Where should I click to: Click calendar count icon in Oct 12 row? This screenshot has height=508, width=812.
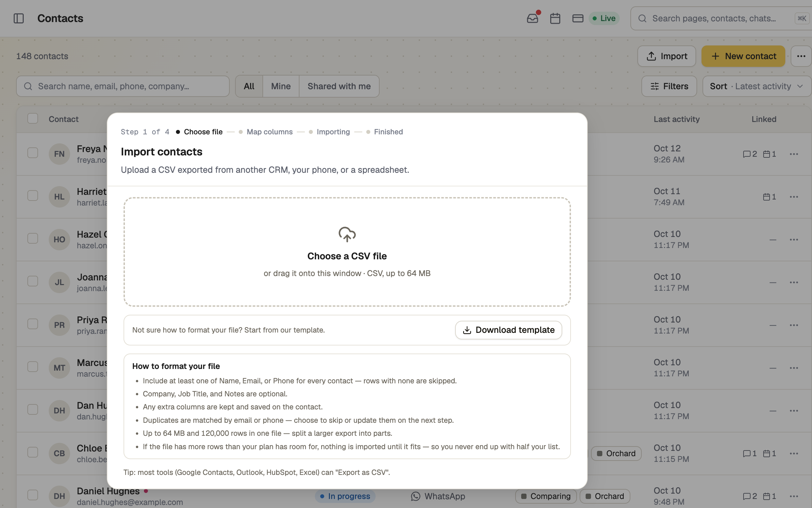[769, 154]
